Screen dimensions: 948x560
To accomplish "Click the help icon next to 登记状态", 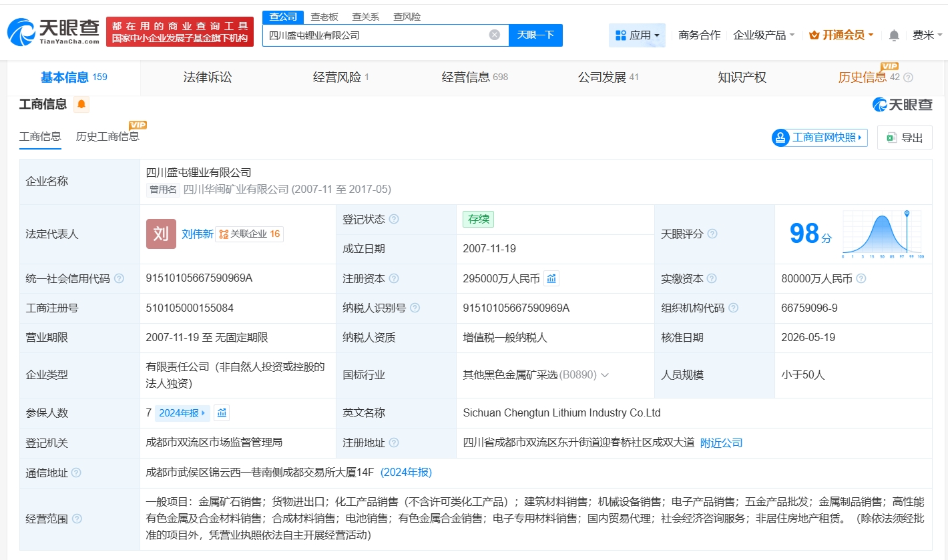I will tap(394, 219).
